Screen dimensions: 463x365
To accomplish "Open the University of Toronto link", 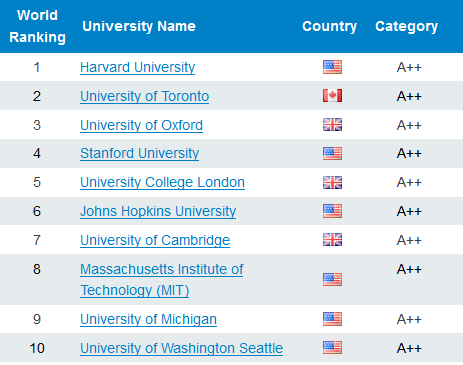I will pos(144,96).
